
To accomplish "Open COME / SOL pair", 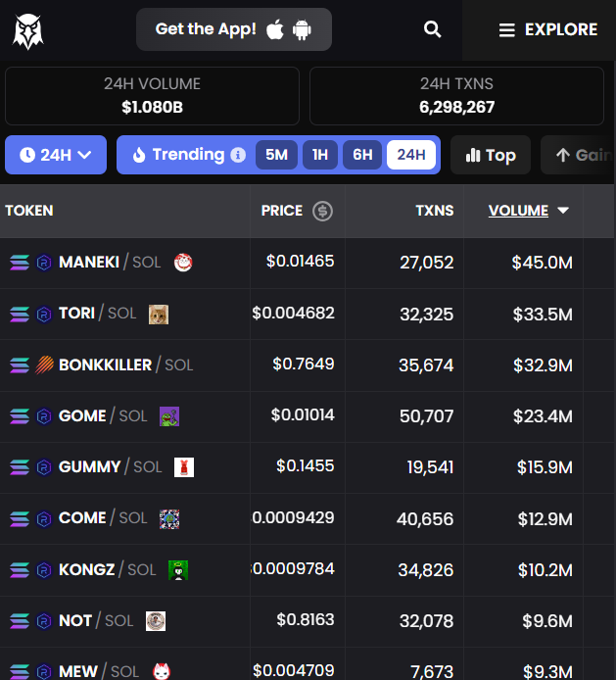I will coord(103,518).
